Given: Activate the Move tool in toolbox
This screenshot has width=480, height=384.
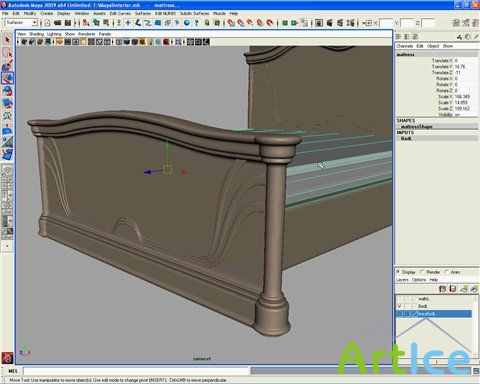Looking at the screenshot, I should (x=7, y=78).
